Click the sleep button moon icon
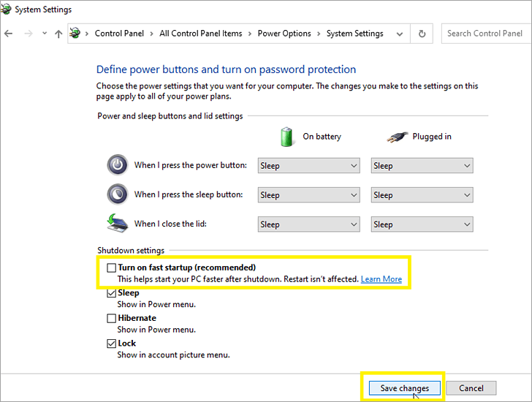 [x=117, y=194]
